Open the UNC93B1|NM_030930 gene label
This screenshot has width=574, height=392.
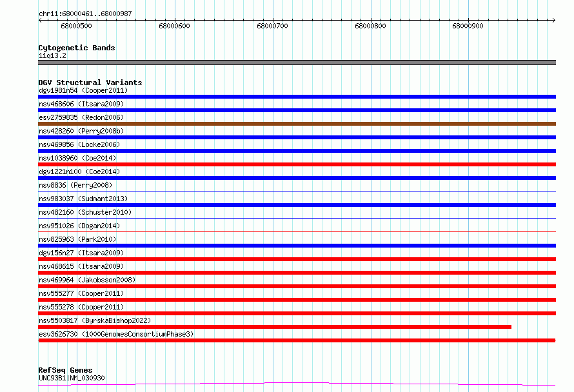(72, 378)
